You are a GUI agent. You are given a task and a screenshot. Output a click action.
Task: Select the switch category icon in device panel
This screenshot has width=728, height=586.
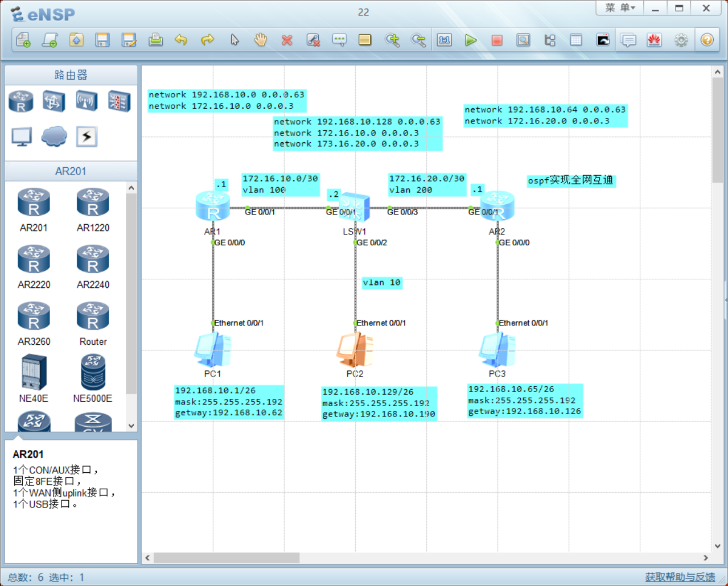(54, 102)
